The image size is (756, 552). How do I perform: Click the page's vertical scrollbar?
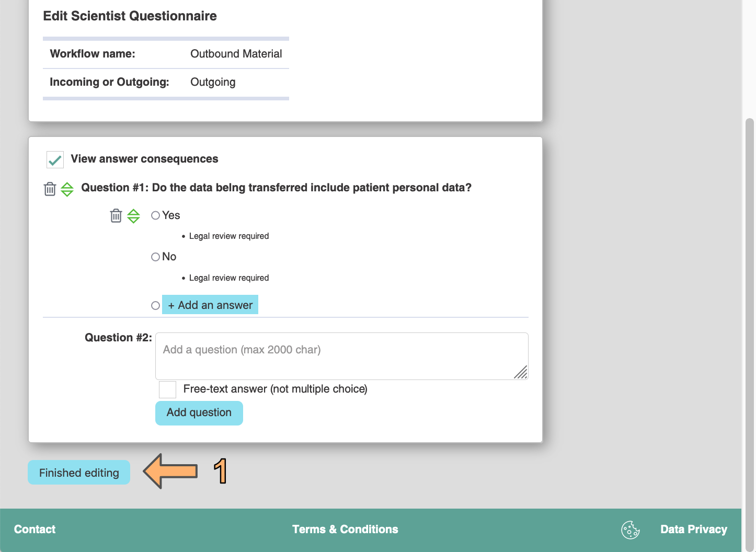coord(749,314)
